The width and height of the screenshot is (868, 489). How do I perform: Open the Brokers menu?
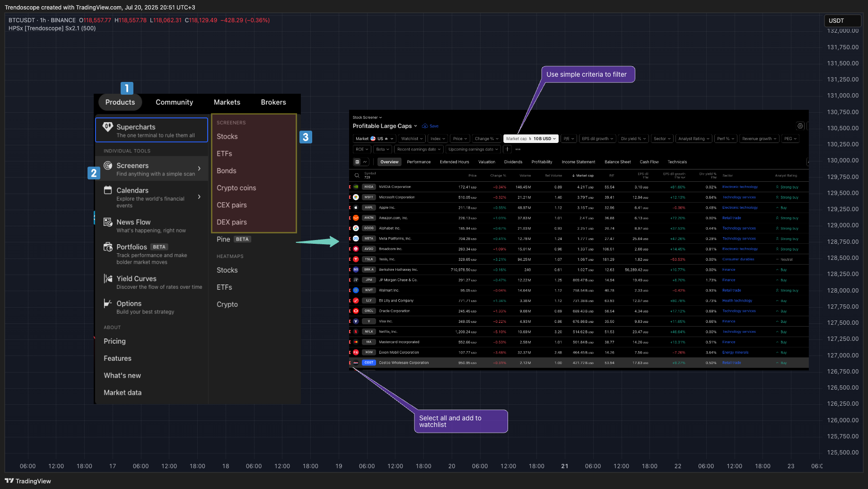pyautogui.click(x=273, y=102)
